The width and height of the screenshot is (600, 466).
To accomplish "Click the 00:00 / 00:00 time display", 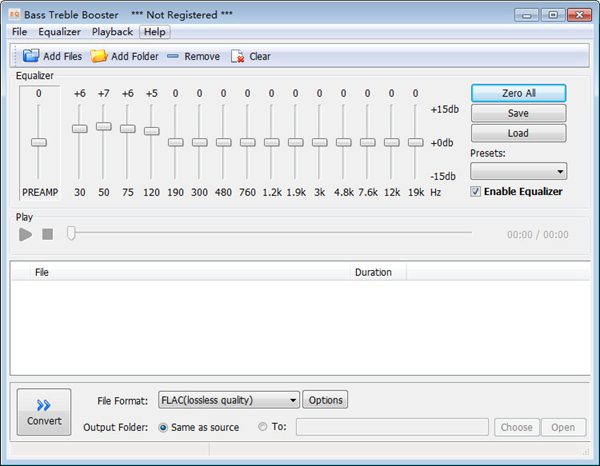I will [x=538, y=235].
